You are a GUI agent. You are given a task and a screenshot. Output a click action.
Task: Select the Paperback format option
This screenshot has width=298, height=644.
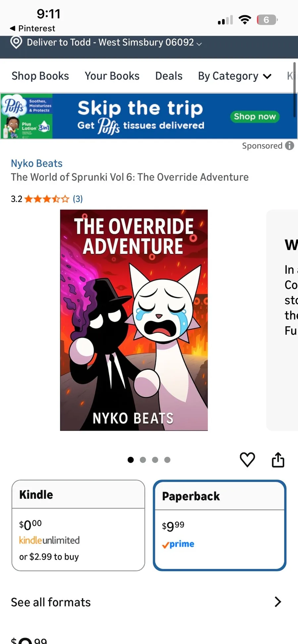220,525
